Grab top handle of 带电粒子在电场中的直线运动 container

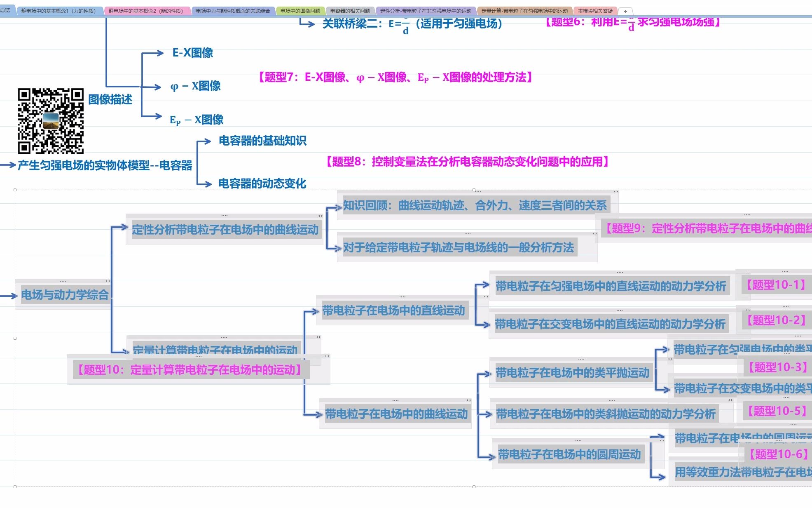coord(402,297)
